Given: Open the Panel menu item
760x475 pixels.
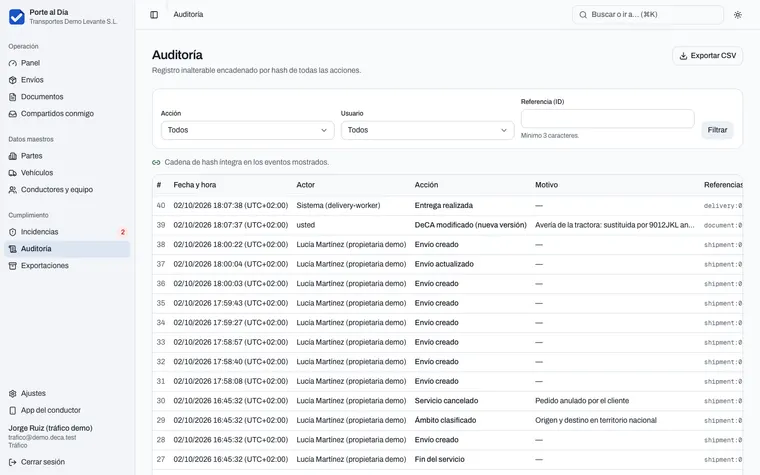Looking at the screenshot, I should click(x=67, y=63).
